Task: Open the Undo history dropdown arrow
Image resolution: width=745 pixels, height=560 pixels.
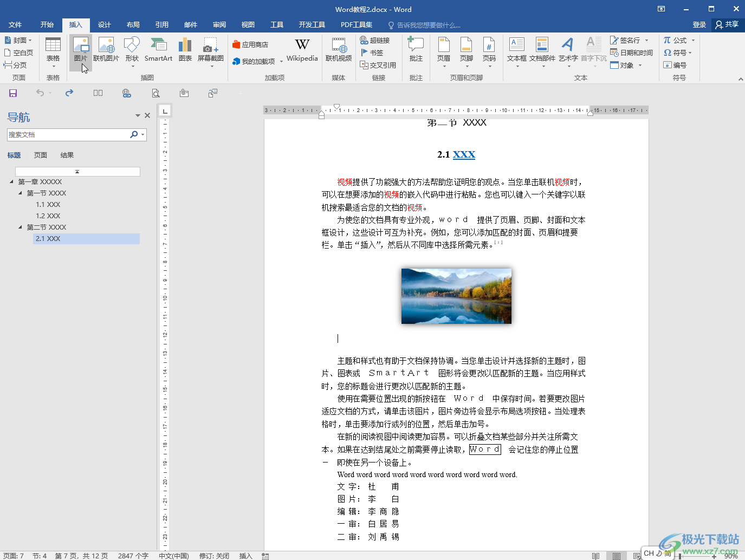Action: (50, 93)
